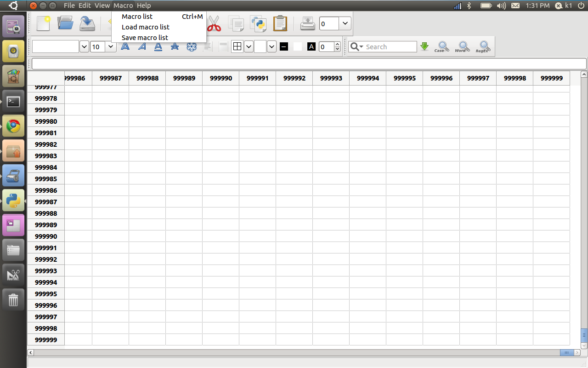The width and height of the screenshot is (588, 368).
Task: Cut selection with the scissors icon
Action: click(x=214, y=23)
